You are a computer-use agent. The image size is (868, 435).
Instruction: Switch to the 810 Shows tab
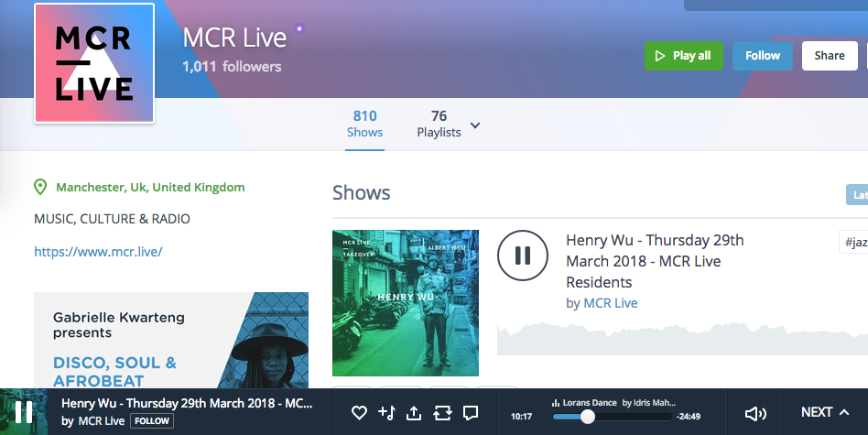[x=364, y=124]
